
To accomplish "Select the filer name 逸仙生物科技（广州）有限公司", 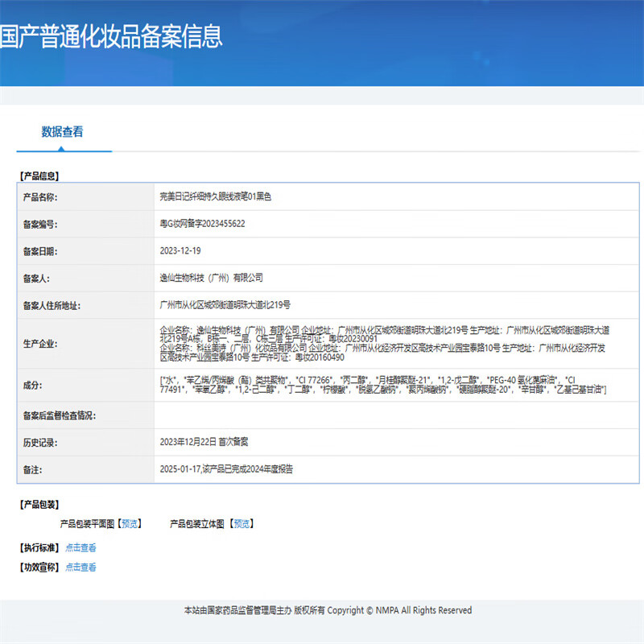I will coord(212,278).
